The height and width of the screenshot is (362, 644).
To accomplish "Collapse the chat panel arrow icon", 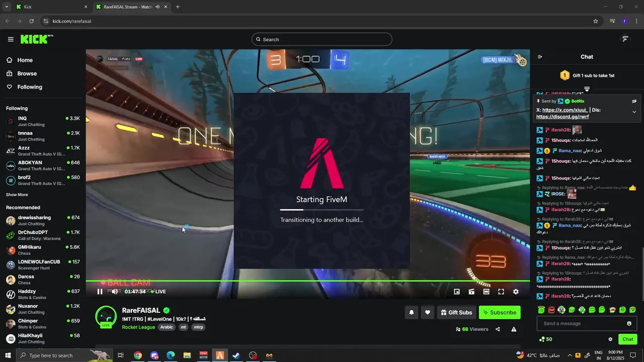I will (540, 57).
